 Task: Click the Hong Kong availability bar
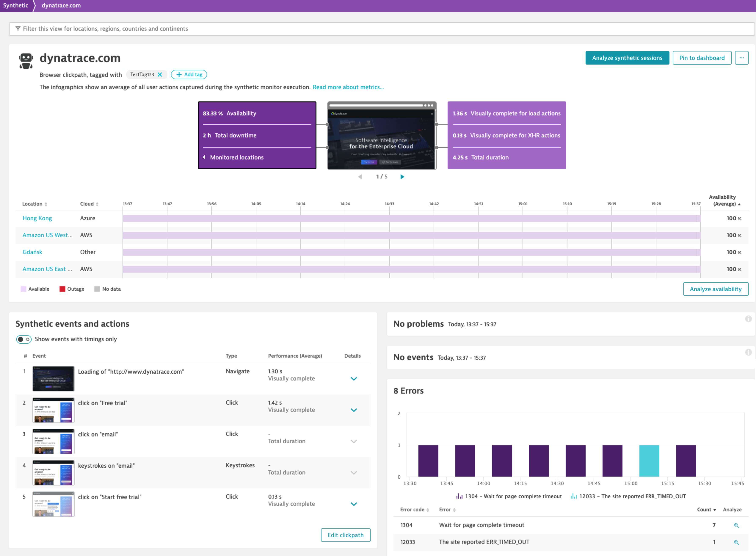411,219
